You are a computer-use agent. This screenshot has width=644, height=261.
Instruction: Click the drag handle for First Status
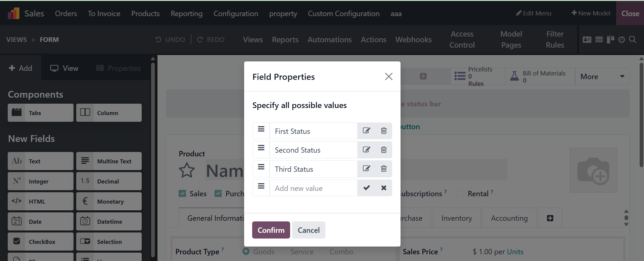[261, 129]
